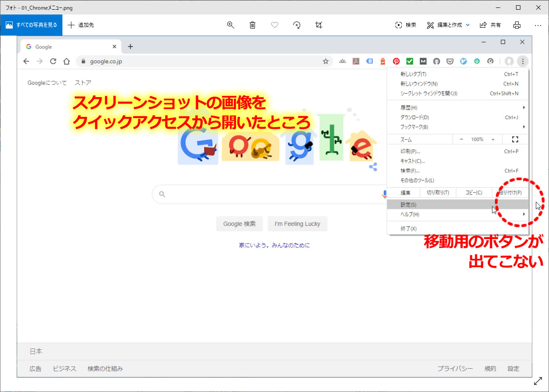Select ダウンロード(D) menu item
The image size is (549, 392).
click(x=458, y=117)
